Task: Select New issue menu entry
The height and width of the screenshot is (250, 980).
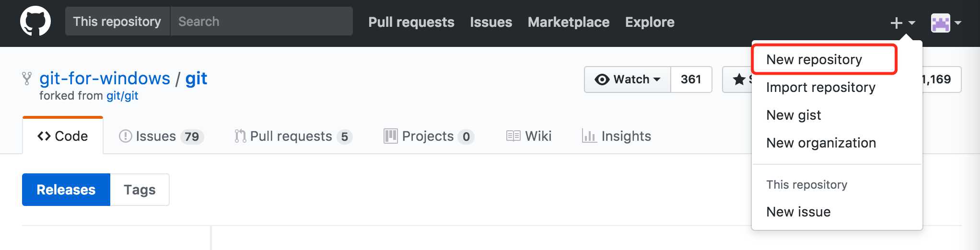Action: coord(798,212)
